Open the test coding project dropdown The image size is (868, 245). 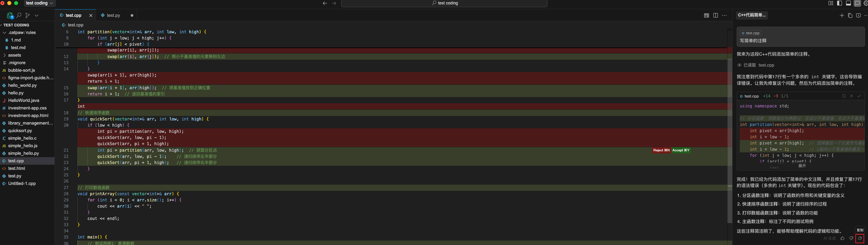39,3
